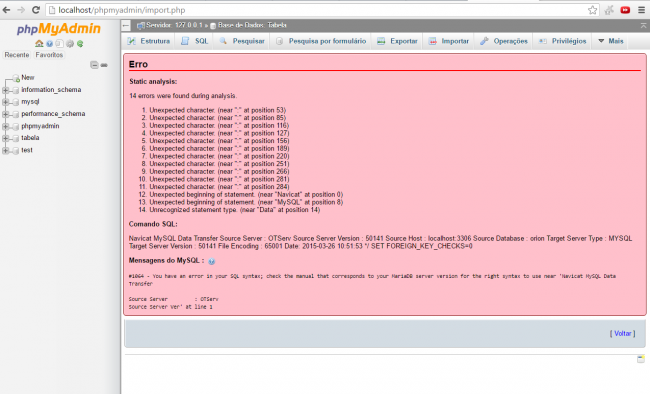The width and height of the screenshot is (650, 394).
Task: Open the Chrome hamburger menu
Action: click(x=642, y=10)
